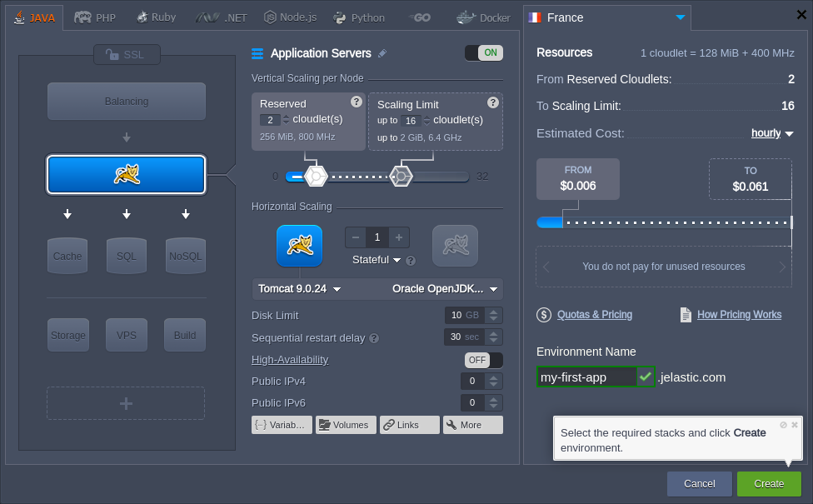Add an SQL database node

(x=127, y=256)
